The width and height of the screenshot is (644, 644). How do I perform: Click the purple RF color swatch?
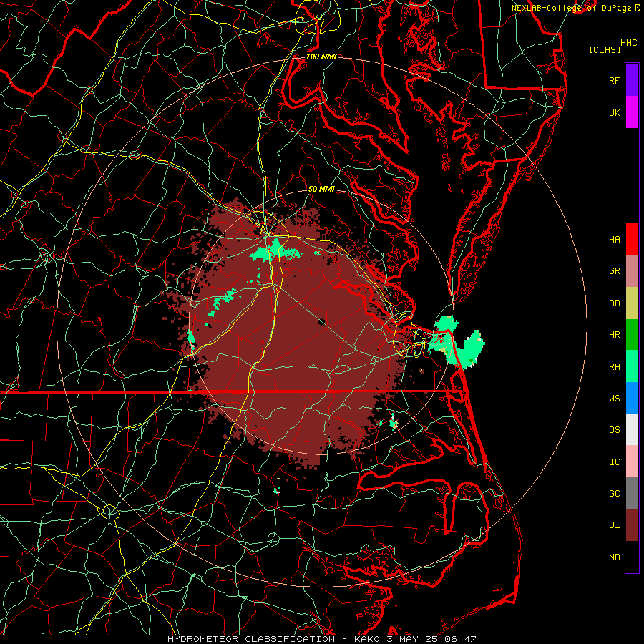click(632, 80)
